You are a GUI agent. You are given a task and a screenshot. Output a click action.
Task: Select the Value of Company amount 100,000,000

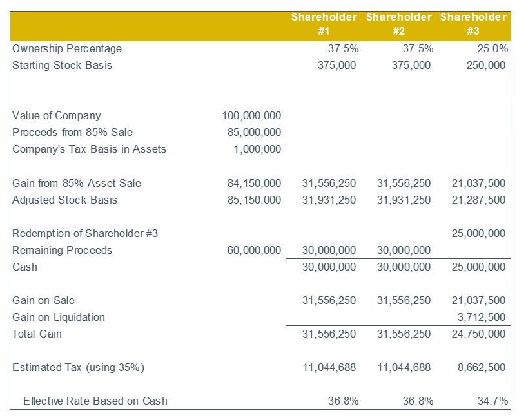click(x=251, y=116)
